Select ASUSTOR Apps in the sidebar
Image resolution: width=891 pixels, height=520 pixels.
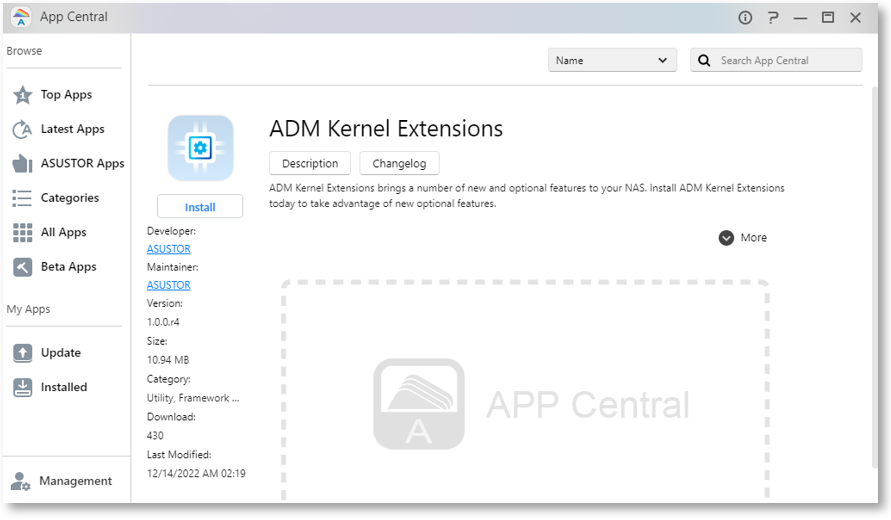[82, 164]
